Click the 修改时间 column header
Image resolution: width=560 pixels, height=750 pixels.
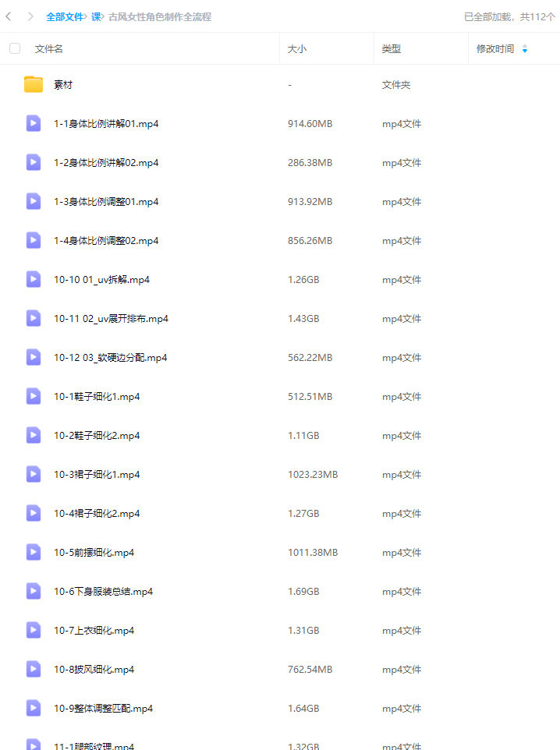click(x=495, y=49)
